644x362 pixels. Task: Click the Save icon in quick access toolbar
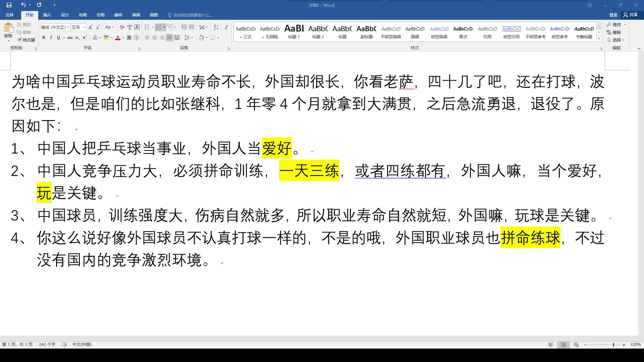(x=9, y=5)
